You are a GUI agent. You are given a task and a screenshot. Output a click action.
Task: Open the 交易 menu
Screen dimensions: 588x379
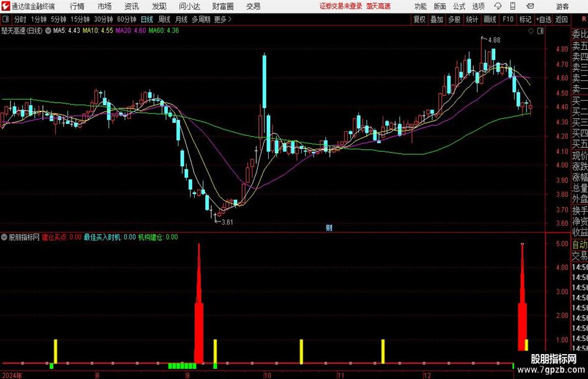tap(253, 6)
